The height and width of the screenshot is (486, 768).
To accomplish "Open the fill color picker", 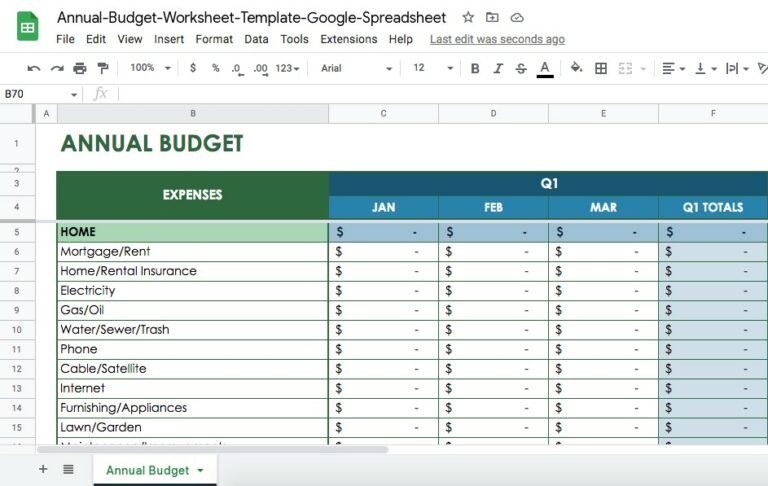I will click(x=576, y=68).
